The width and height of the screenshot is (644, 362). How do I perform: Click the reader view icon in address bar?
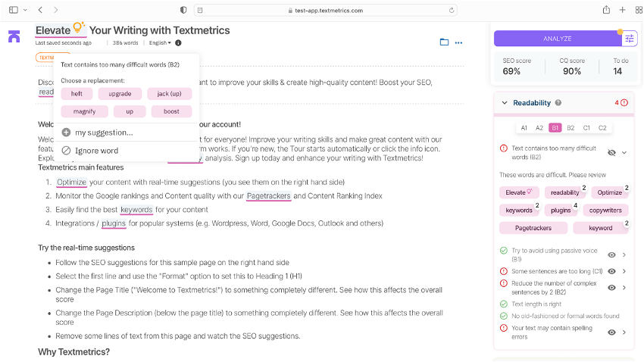tap(200, 11)
